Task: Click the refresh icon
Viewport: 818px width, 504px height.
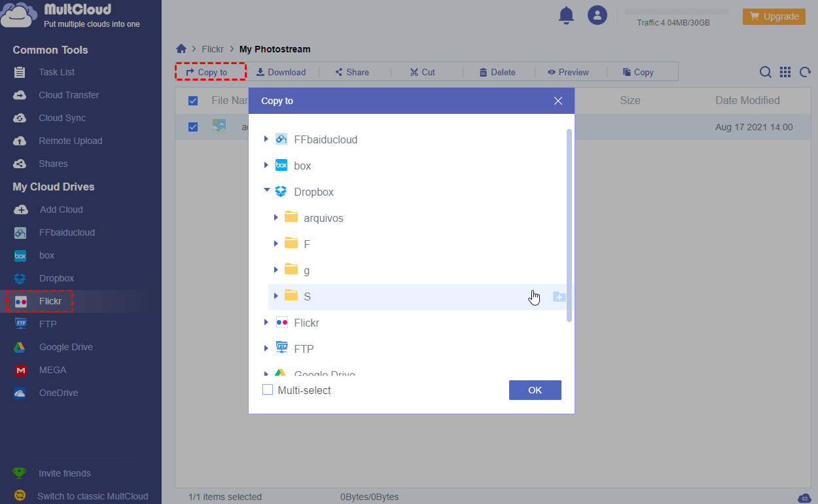Action: [806, 72]
